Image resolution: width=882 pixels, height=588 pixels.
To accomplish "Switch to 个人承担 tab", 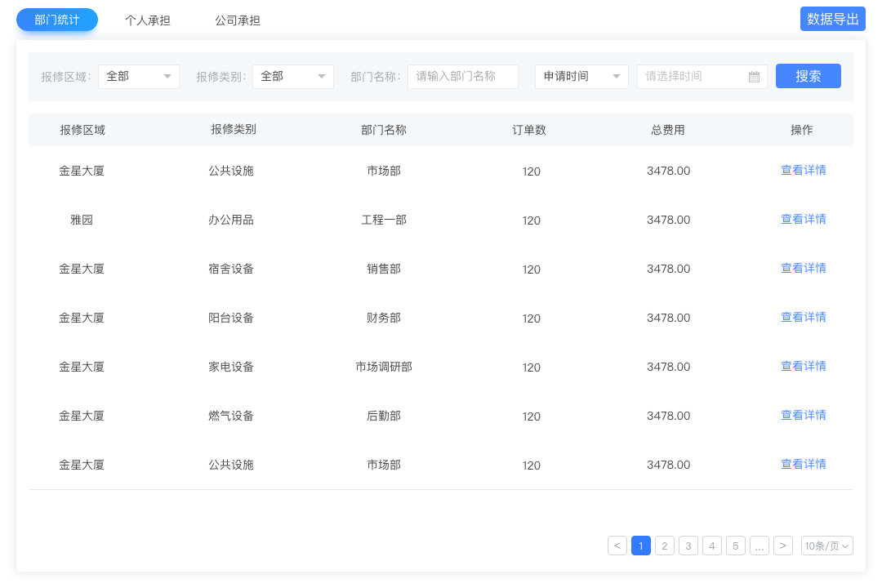I will [147, 20].
